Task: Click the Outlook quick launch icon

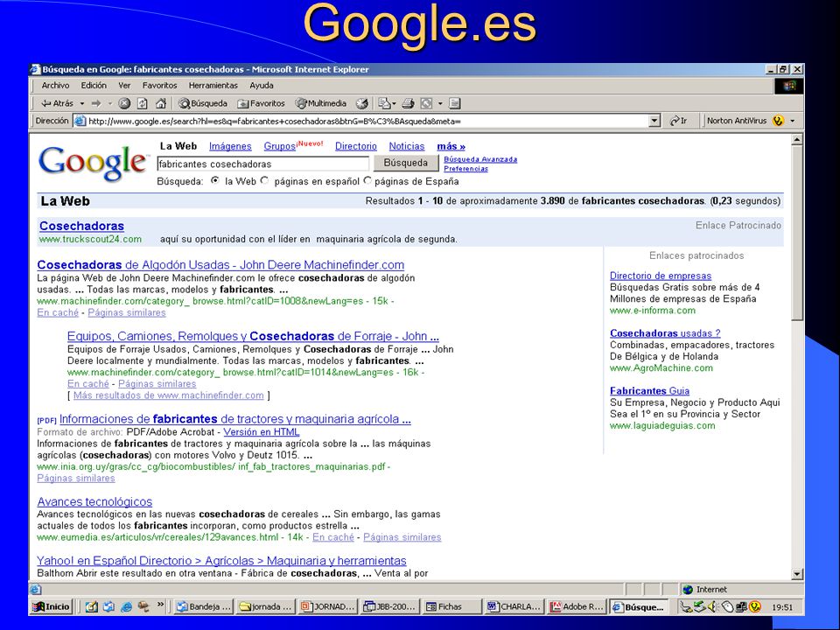Action: tap(108, 606)
